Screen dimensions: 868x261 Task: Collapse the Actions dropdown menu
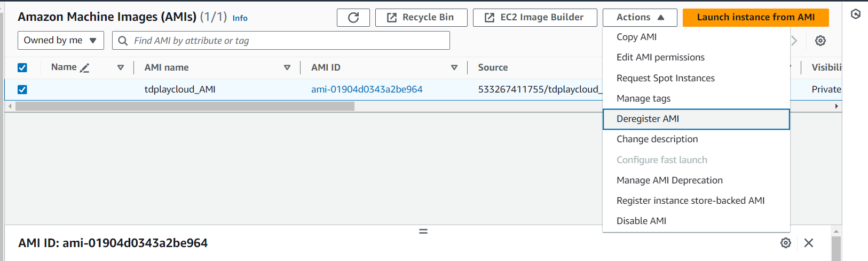point(640,18)
